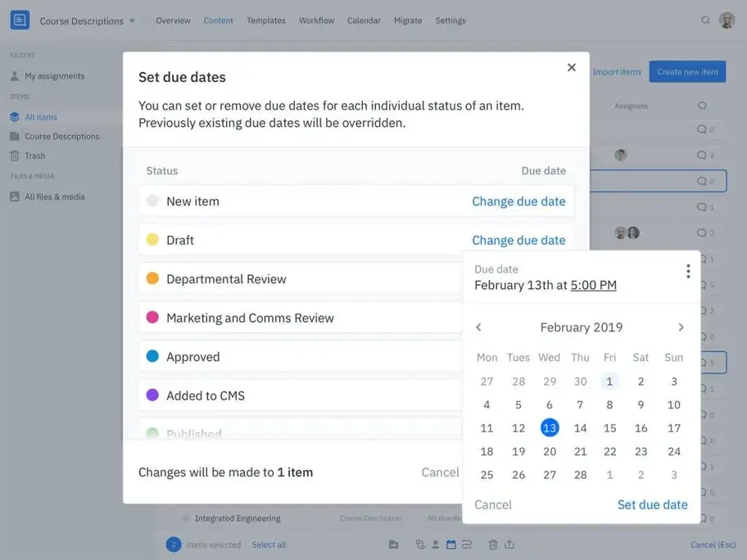Open the three-dot menu in the due date popup
Image resolution: width=747 pixels, height=560 pixels.
point(688,271)
